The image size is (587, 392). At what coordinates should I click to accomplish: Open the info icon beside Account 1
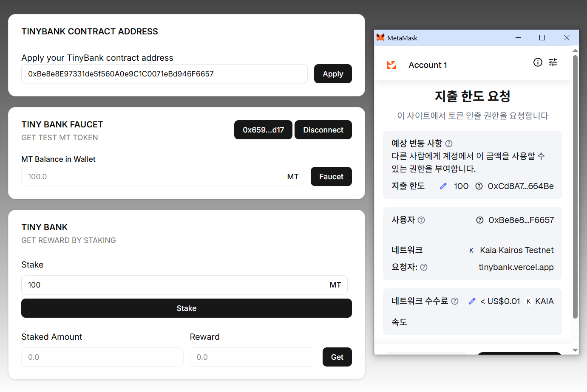click(538, 62)
